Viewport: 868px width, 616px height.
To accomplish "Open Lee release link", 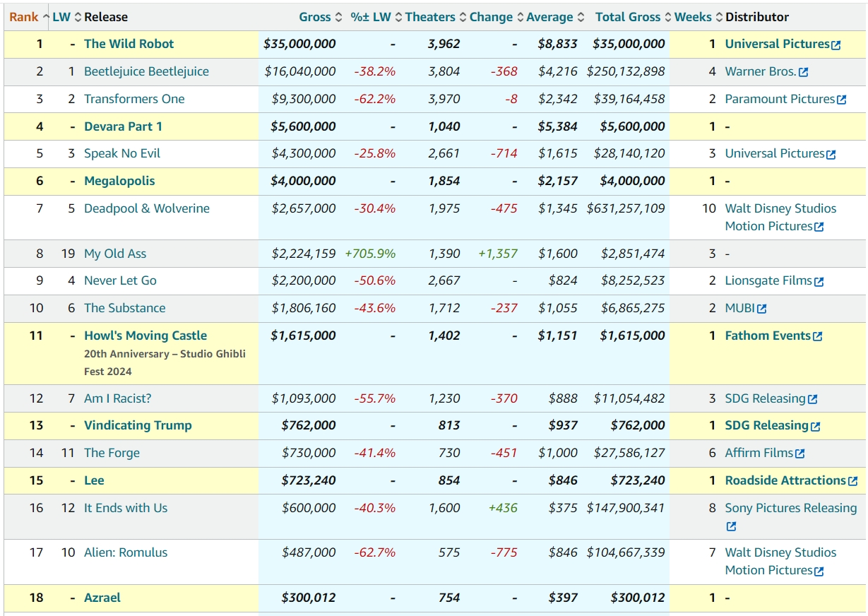I will click(94, 480).
